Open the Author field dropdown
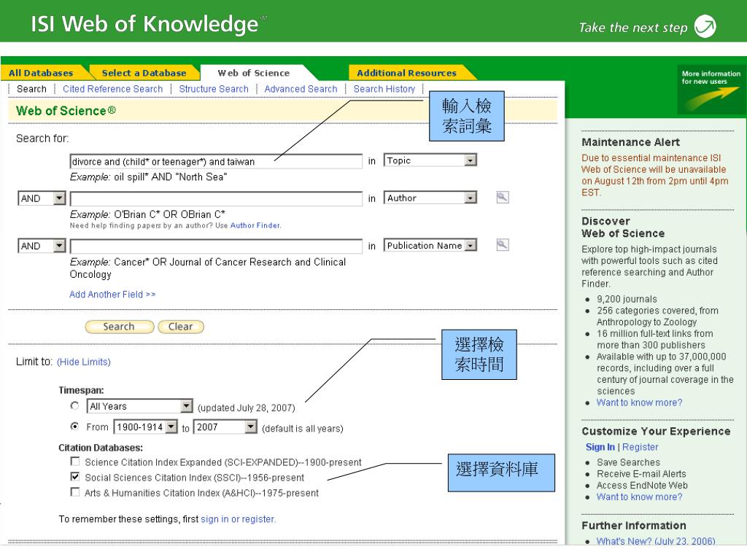 tap(430, 198)
